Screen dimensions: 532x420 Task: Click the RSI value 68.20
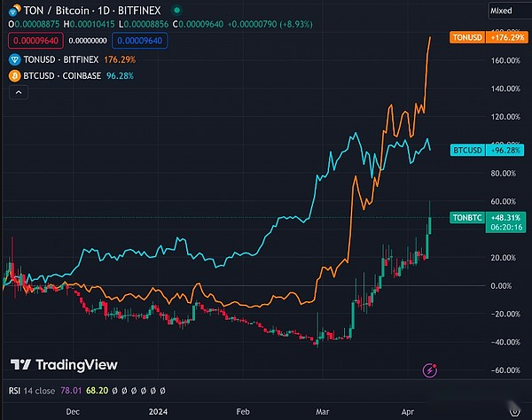click(x=97, y=391)
